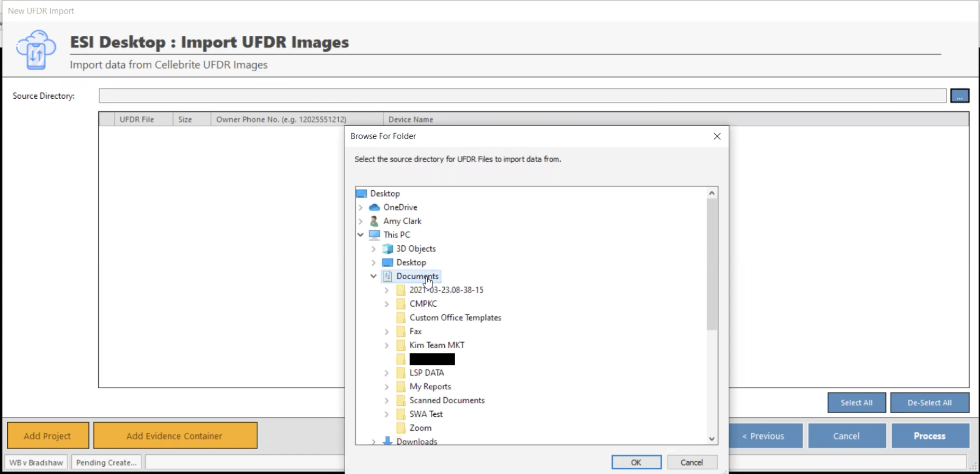Screen dimensions: 980x474
Task: Collapse the This PC node
Action: click(361, 235)
